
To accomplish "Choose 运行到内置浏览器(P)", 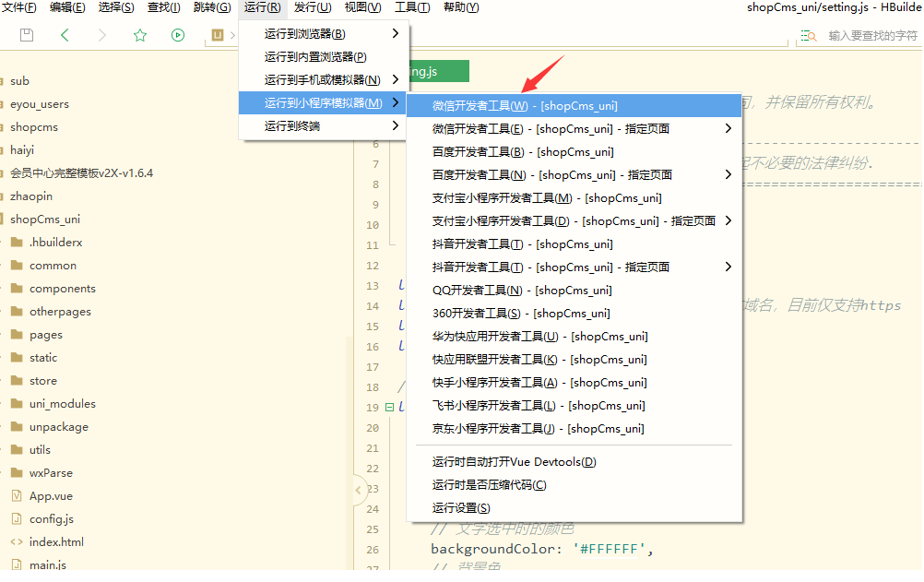I will click(x=323, y=56).
